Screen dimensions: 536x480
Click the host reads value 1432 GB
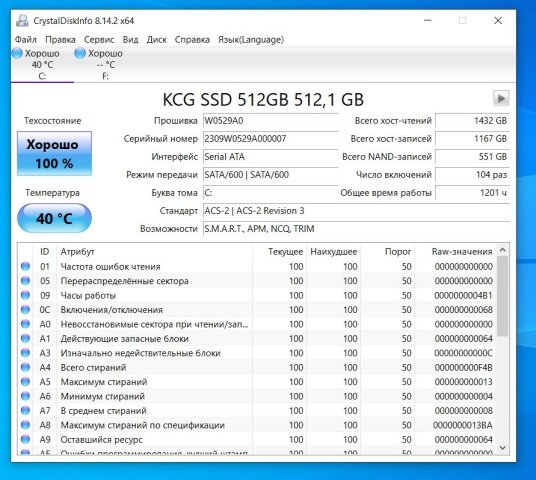pyautogui.click(x=472, y=121)
